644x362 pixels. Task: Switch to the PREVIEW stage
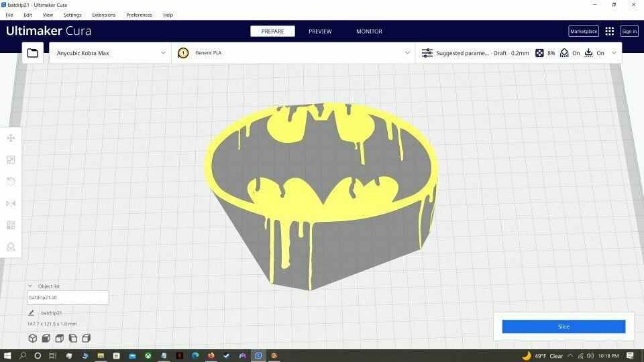pyautogui.click(x=320, y=32)
